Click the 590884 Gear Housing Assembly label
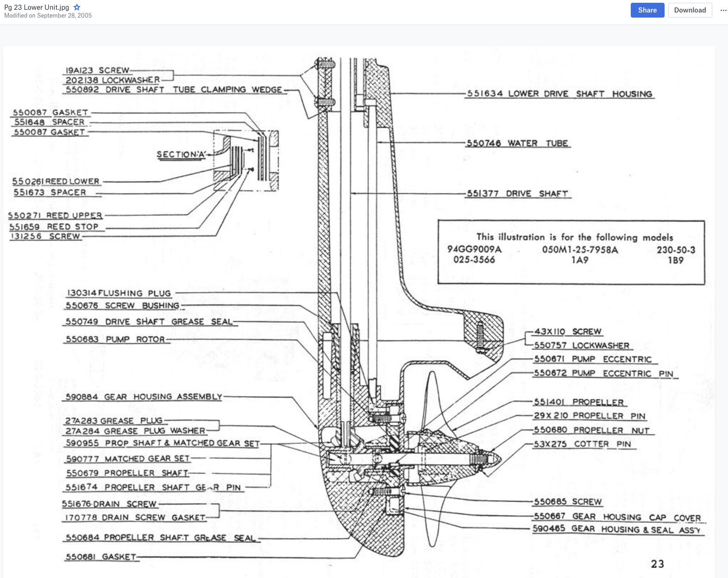The width and height of the screenshot is (728, 578). 144,397
